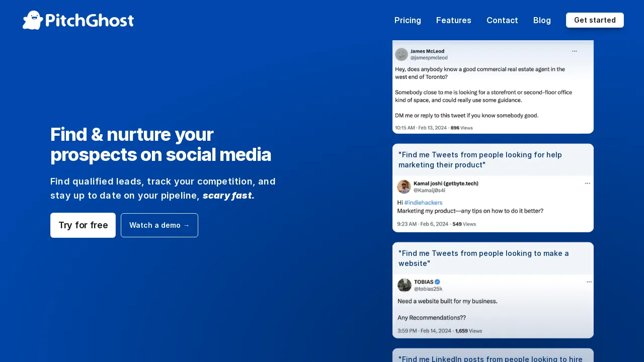This screenshot has width=644, height=362.
Task: Click the '3:59 PM · Feb 14, 2024' timestamp
Action: point(424,331)
